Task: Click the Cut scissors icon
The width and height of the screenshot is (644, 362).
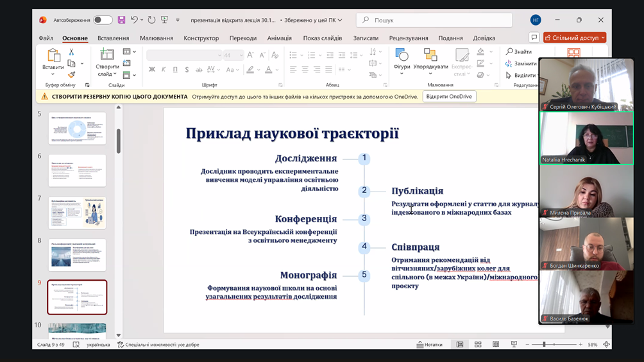Action: point(71,52)
